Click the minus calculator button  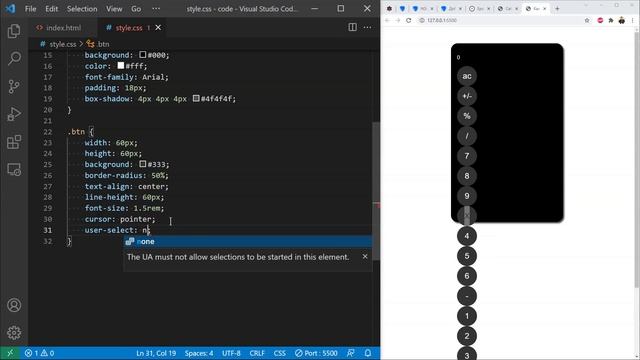click(x=467, y=296)
